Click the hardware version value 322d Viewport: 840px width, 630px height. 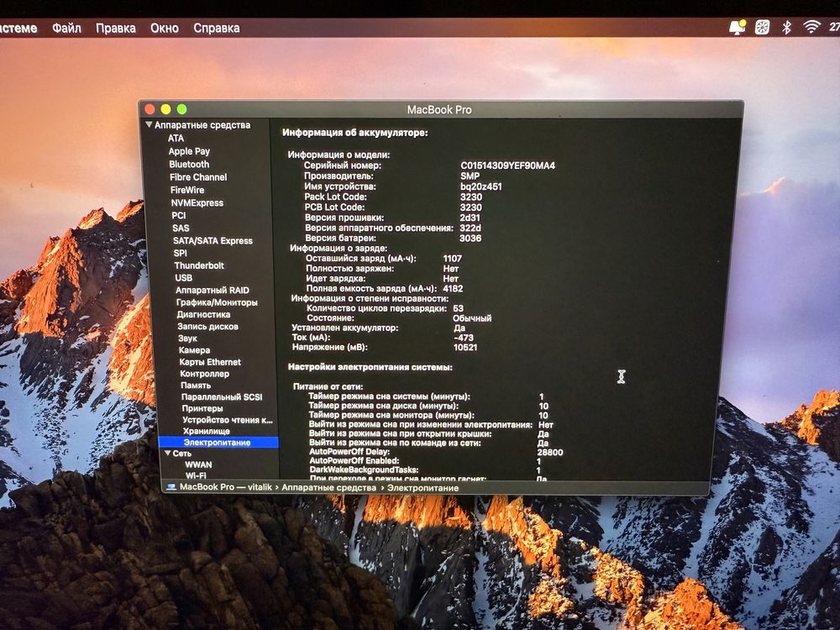pyautogui.click(x=470, y=228)
